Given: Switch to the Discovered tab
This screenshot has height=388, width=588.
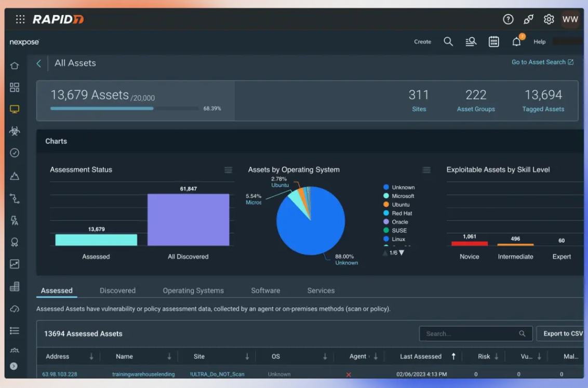Looking at the screenshot, I should [x=117, y=291].
